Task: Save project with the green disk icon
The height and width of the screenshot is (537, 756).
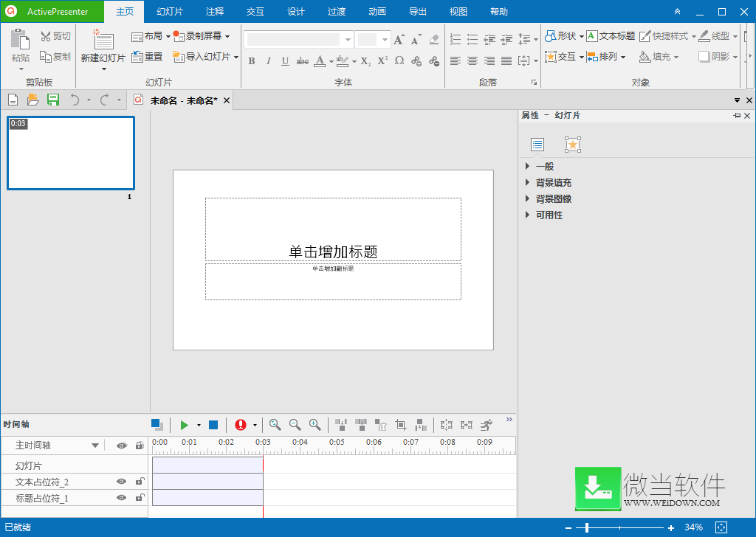Action: [53, 100]
